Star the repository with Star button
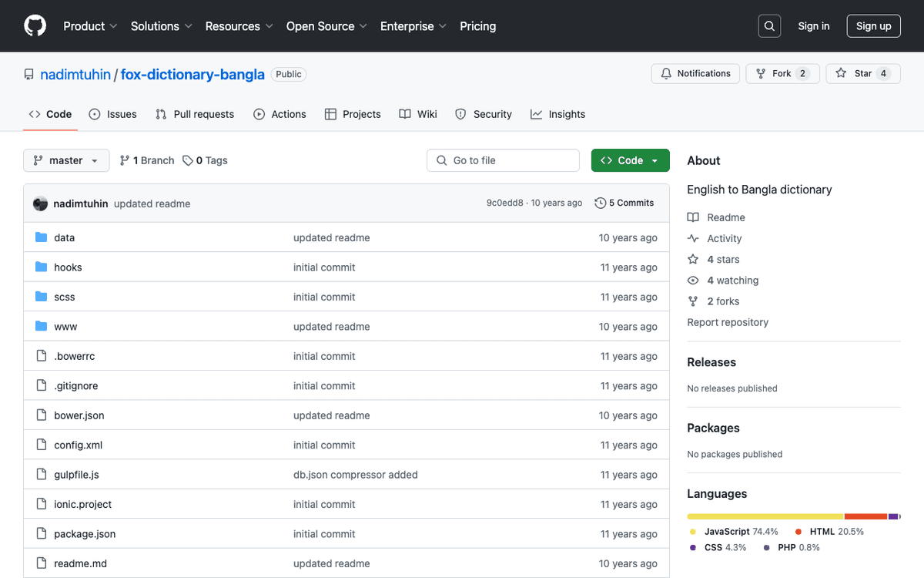 pos(863,74)
